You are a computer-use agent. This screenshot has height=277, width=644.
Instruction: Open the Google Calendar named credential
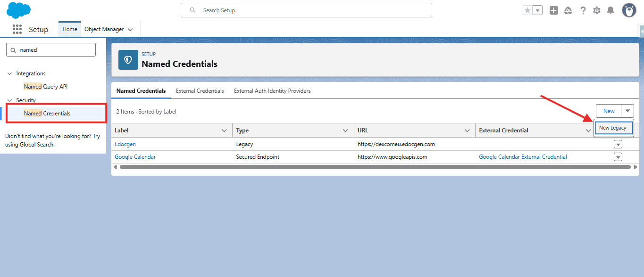[x=135, y=157]
